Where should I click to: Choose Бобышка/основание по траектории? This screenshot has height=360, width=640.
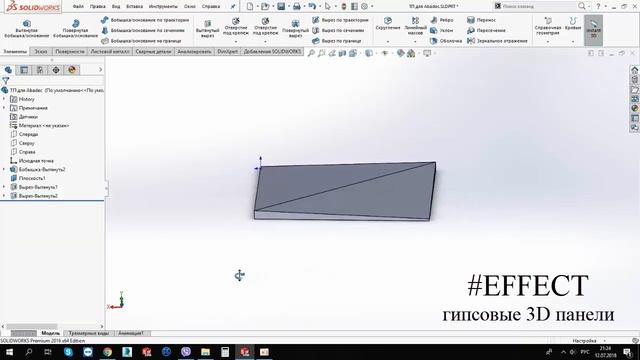click(145, 20)
